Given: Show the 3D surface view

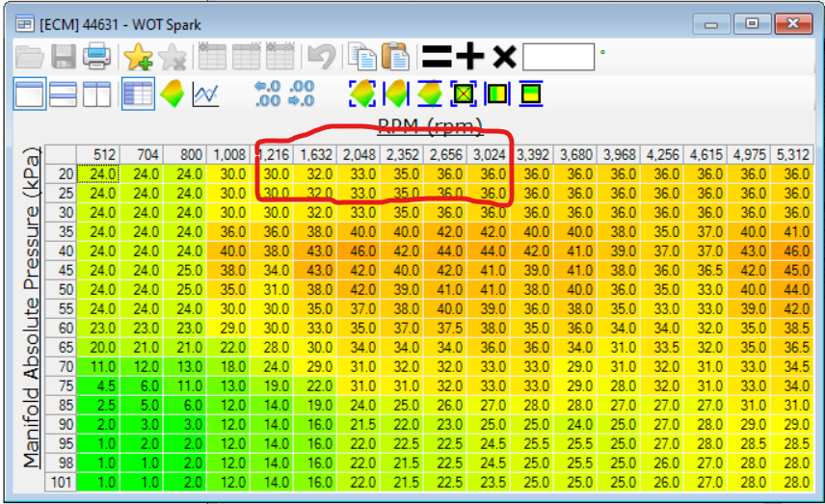Looking at the screenshot, I should click(173, 94).
